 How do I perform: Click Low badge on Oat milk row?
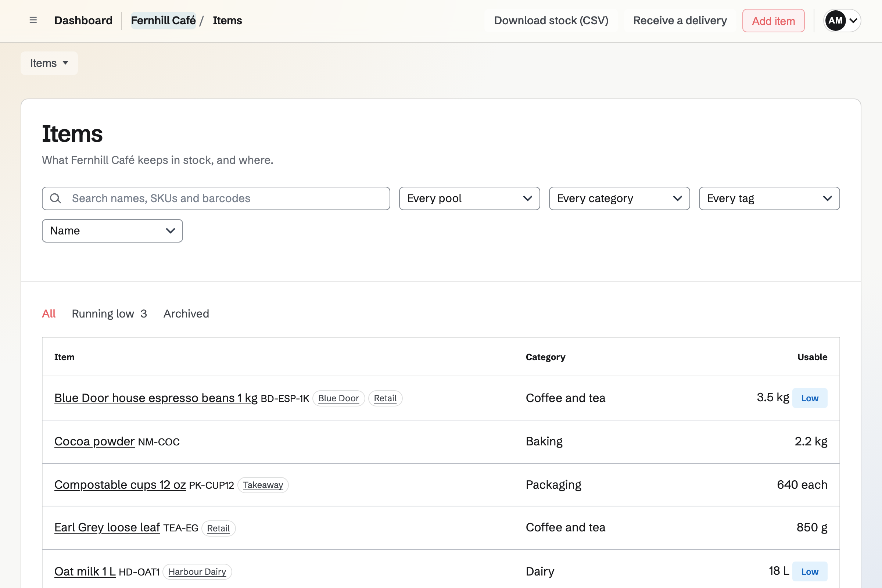[810, 571]
